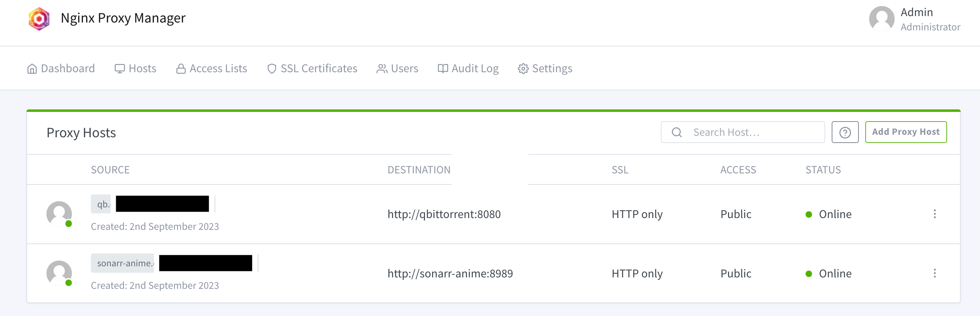Open the Nginx Proxy Manager title link
The height and width of the screenshot is (316, 980).
(123, 18)
